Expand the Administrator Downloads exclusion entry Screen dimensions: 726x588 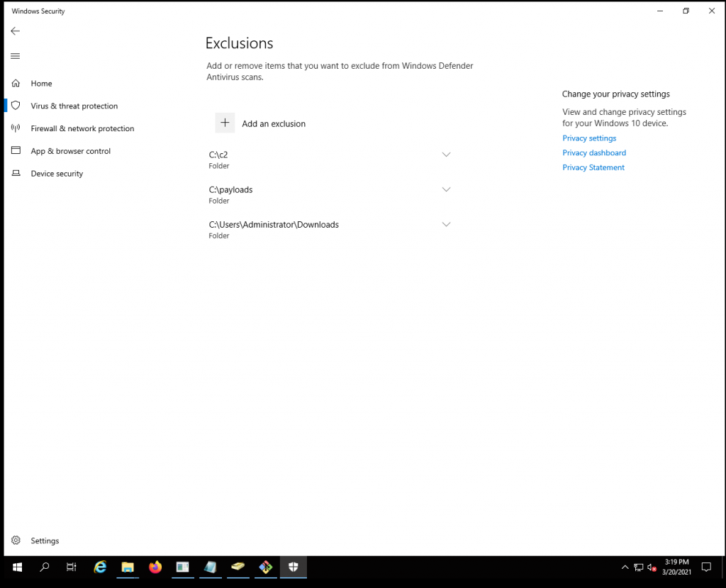[446, 224]
